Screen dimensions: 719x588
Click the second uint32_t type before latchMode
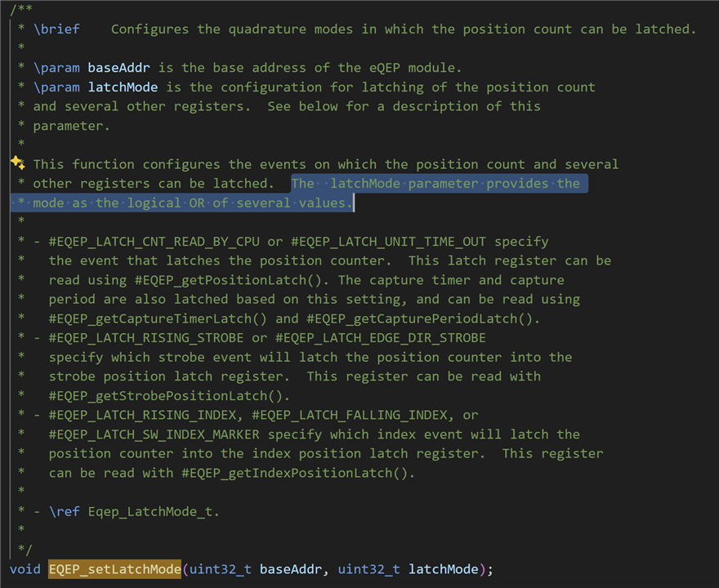369,569
